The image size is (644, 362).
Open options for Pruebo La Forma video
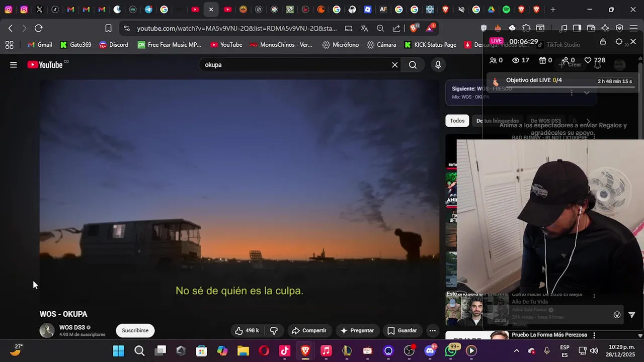click(x=594, y=335)
